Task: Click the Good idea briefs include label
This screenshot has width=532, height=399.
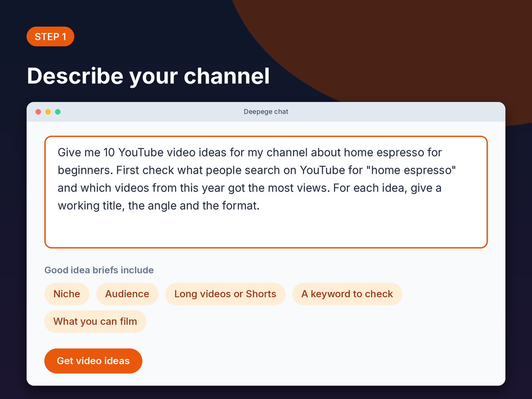Action: pos(99,270)
